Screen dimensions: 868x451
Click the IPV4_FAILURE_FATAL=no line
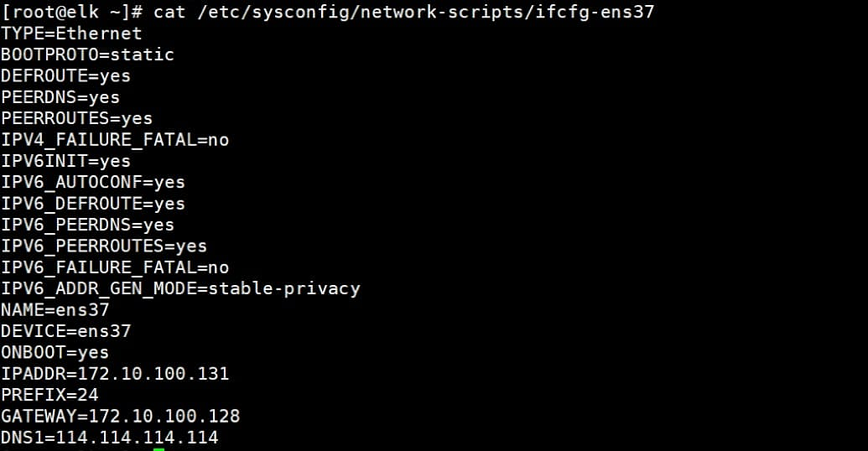[115, 140]
